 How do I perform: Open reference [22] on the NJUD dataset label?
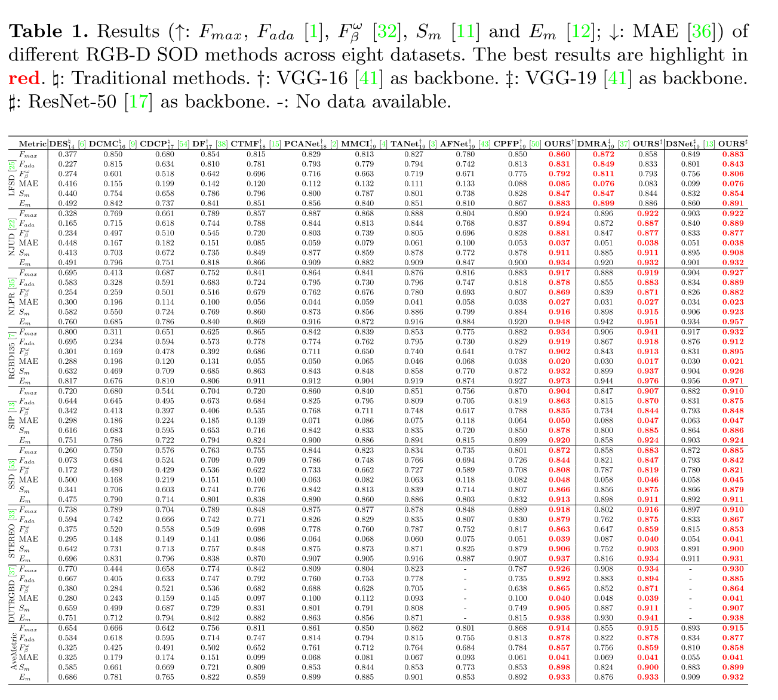pos(12,225)
